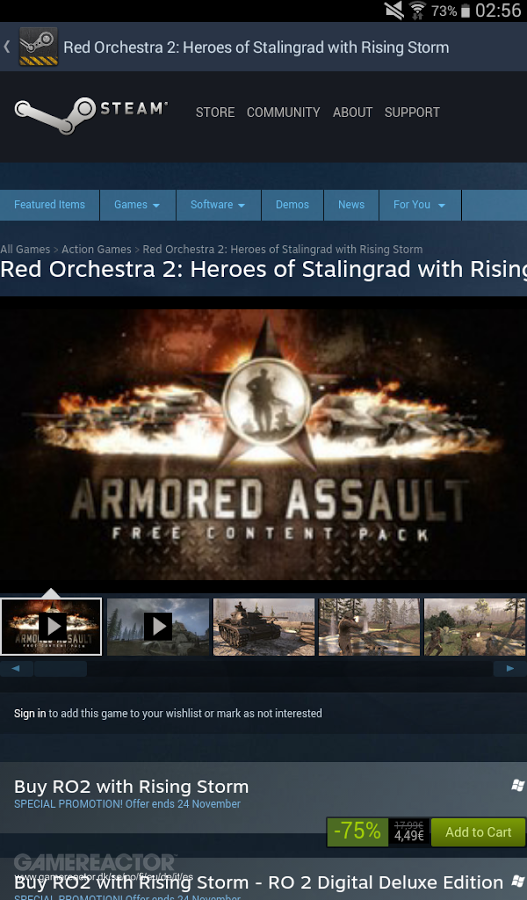Image resolution: width=527 pixels, height=900 pixels.
Task: Click the Sign in link
Action: [x=30, y=713]
